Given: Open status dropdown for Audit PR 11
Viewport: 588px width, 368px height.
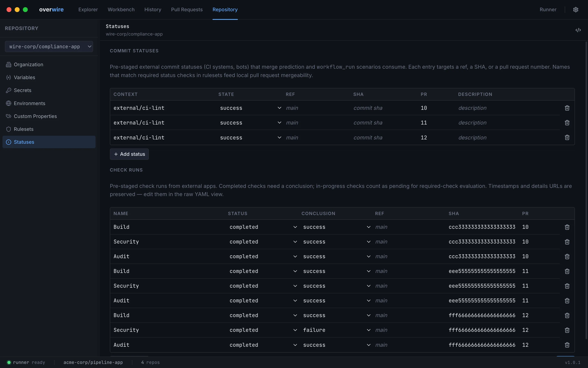Looking at the screenshot, I should pyautogui.click(x=263, y=301).
